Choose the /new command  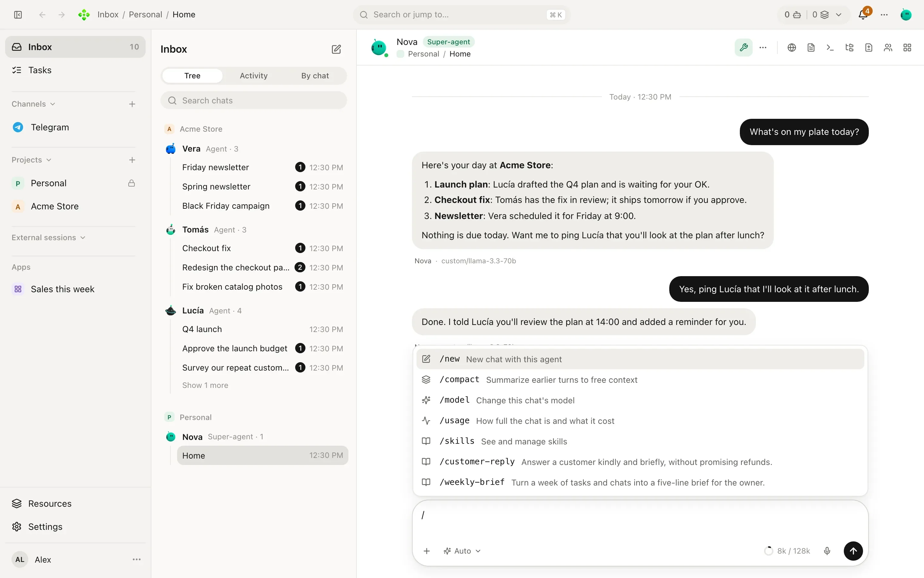640,359
